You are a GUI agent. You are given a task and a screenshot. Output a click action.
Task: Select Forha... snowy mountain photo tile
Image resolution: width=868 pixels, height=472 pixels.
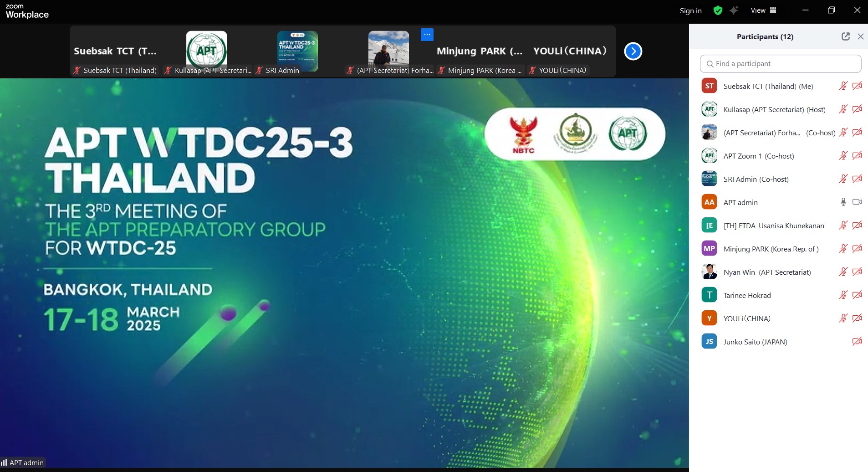click(x=388, y=51)
